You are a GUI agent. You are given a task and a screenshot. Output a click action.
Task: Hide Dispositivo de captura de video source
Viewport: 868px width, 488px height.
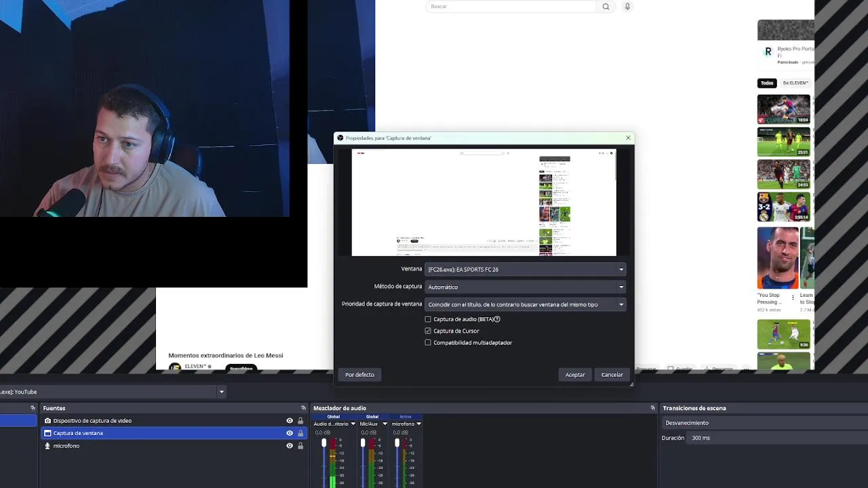[x=290, y=421]
